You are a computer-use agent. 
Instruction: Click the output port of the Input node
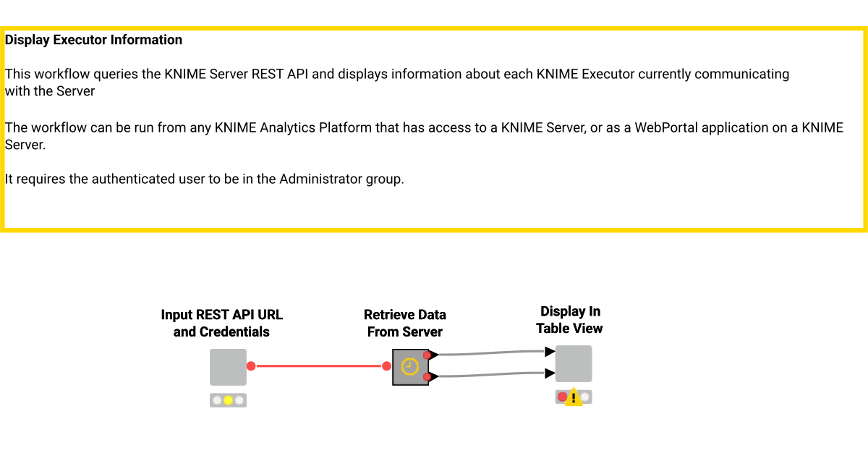tap(250, 366)
